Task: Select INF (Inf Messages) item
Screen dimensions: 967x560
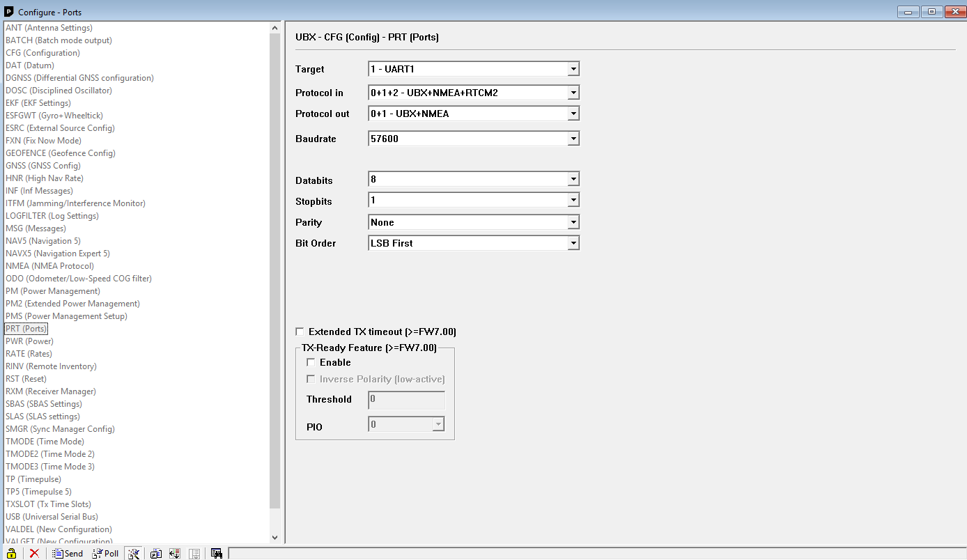Action: pyautogui.click(x=39, y=191)
